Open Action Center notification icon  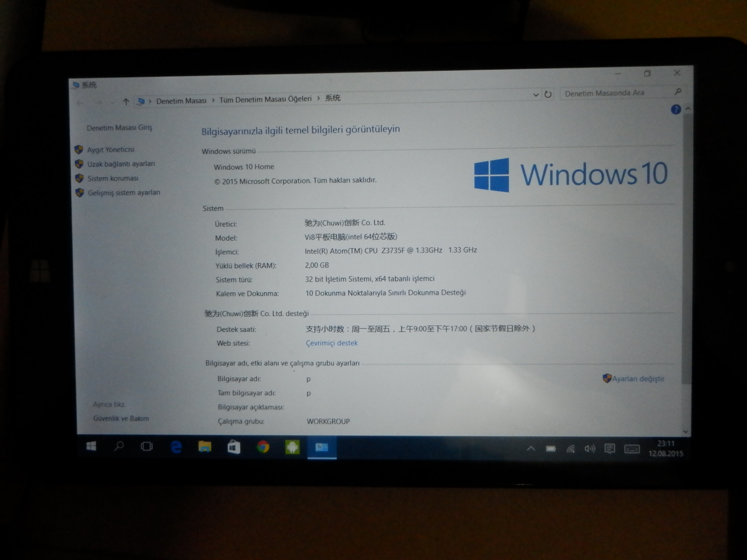coord(610,449)
